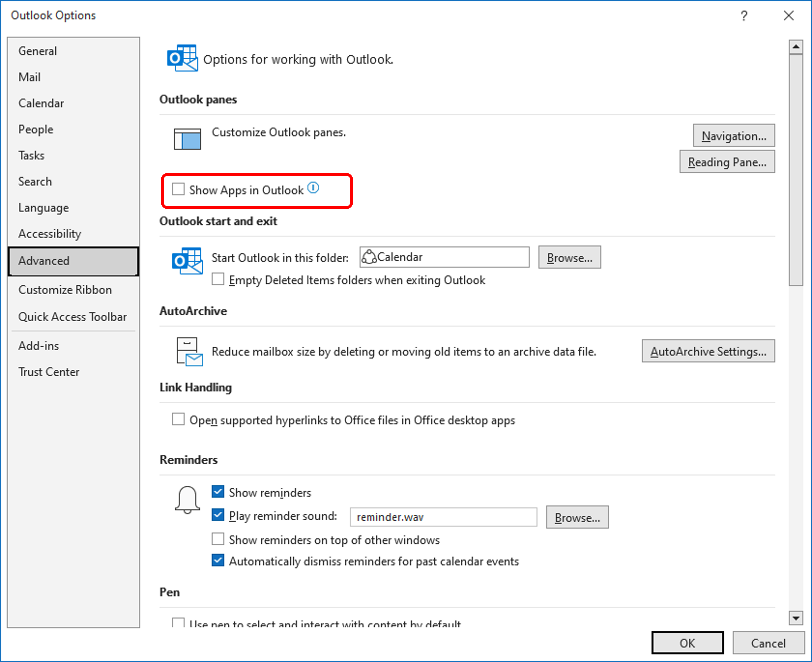Confirm changes with the OK button
The width and height of the screenshot is (812, 662).
tap(687, 643)
